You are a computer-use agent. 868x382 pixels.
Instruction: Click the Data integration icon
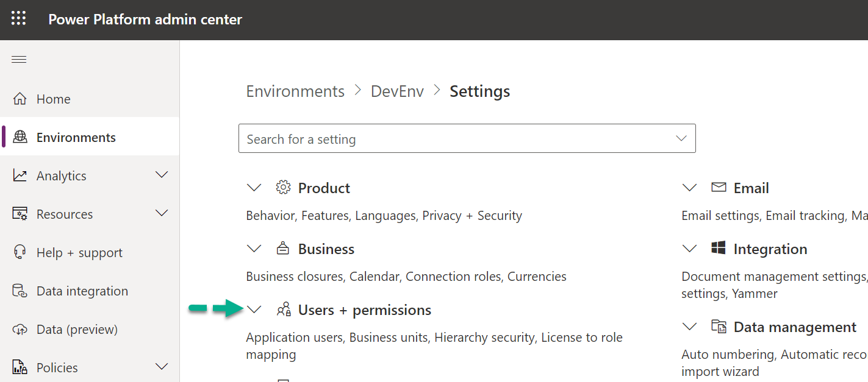point(20,291)
